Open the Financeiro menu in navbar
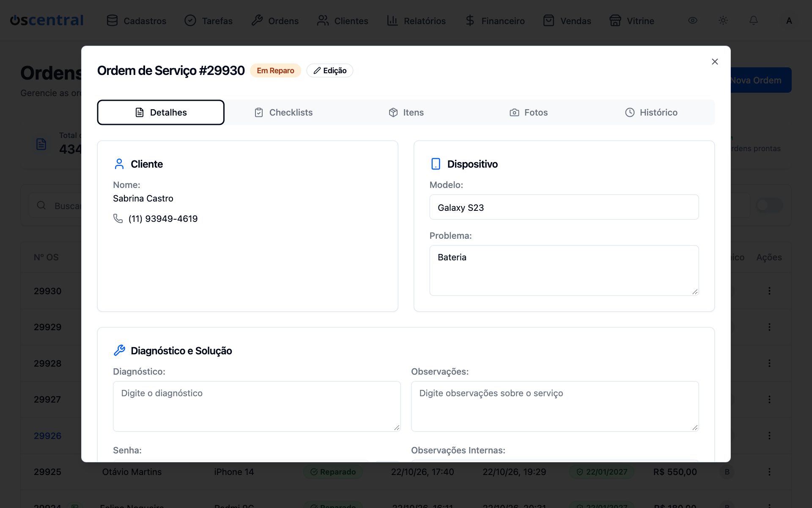Viewport: 812px width, 508px height. (495, 21)
